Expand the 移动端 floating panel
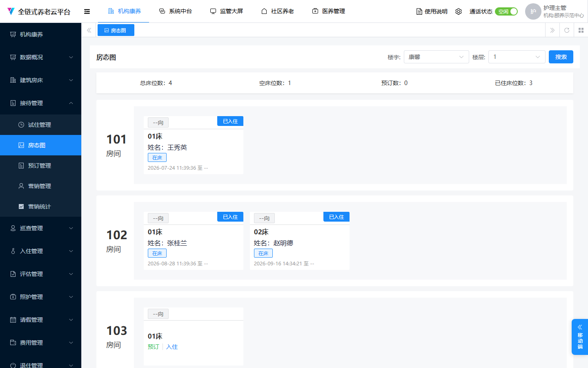The width and height of the screenshot is (588, 368). (580, 337)
